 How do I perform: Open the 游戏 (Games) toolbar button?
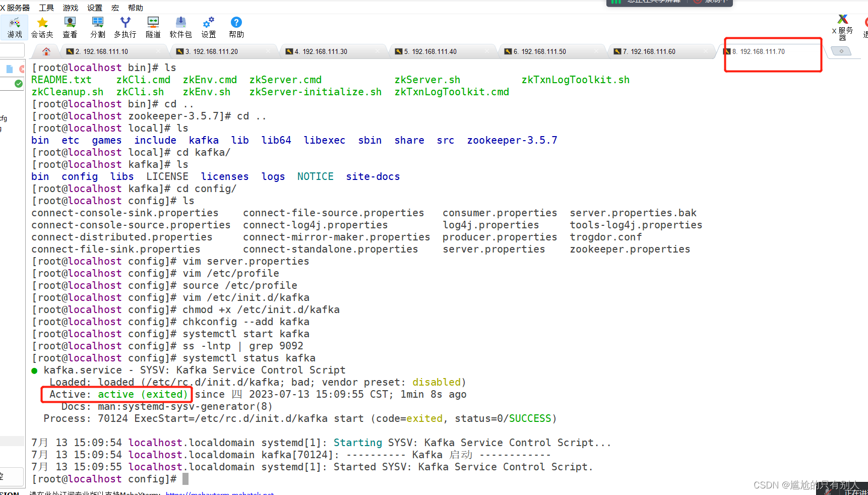click(15, 27)
